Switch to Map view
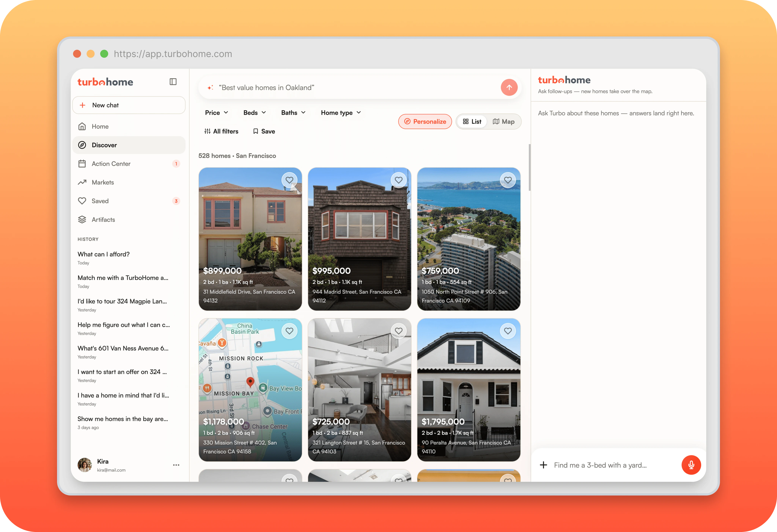 [x=503, y=121]
